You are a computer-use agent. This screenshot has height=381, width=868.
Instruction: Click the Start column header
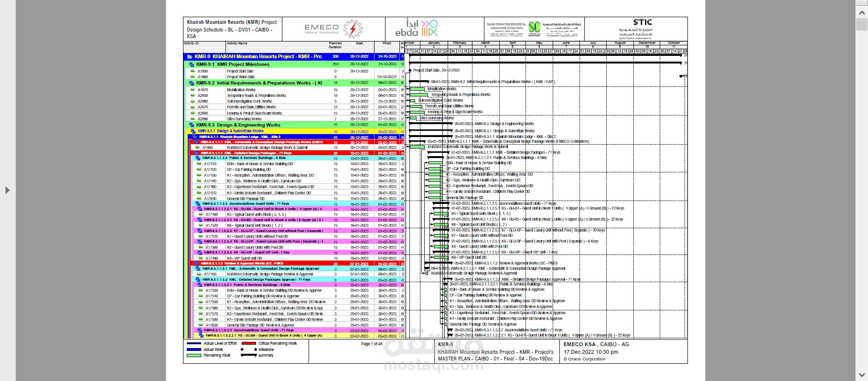[x=359, y=43]
